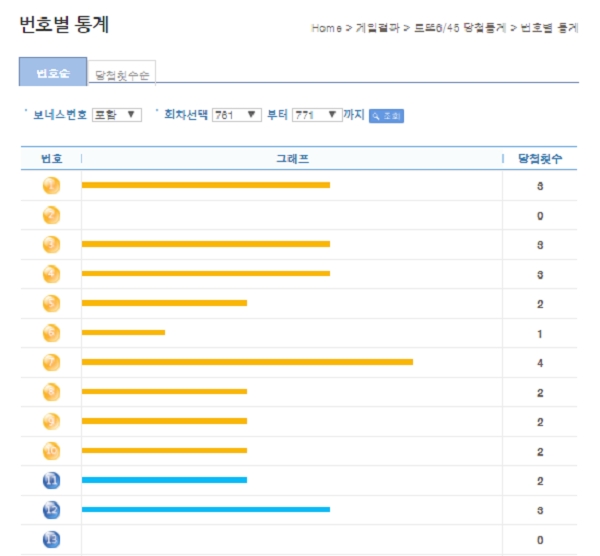
Task: Open the 보너스번호 포함 dropdown
Action: point(117,115)
